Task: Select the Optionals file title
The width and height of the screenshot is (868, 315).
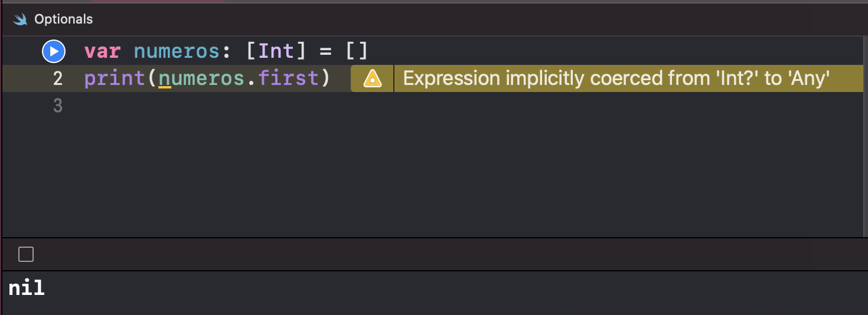Action: pos(63,19)
